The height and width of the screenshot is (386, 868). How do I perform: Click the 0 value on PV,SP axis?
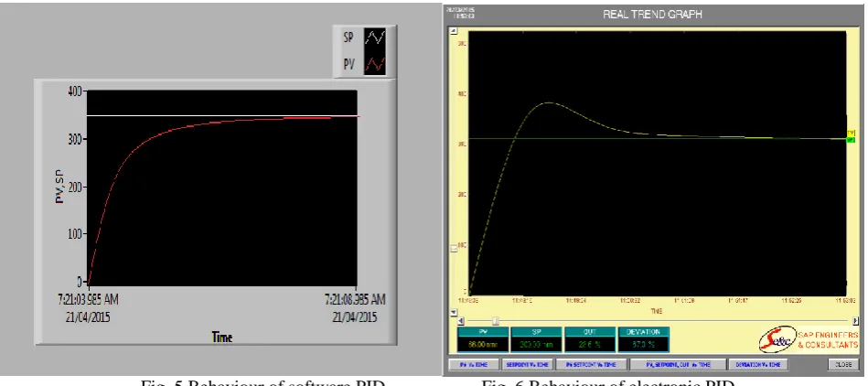(x=79, y=281)
